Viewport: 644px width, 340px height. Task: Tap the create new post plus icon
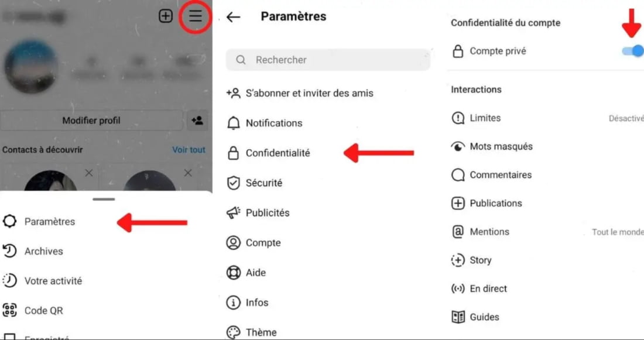tap(166, 16)
